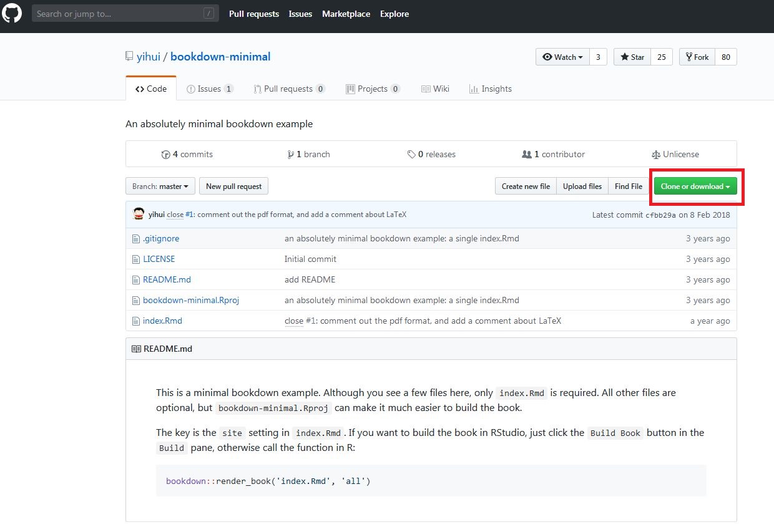Switch to the Issues tab
Viewport: 774px width, 532px height.
pos(210,89)
